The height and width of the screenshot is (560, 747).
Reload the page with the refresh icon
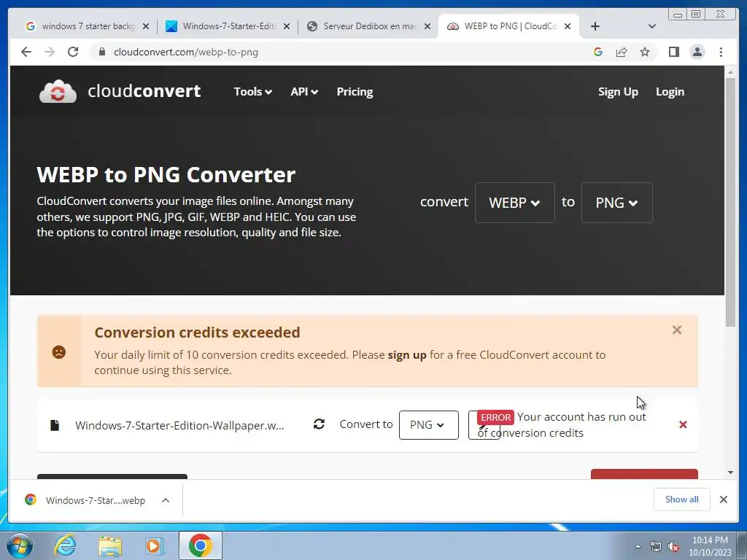click(73, 52)
